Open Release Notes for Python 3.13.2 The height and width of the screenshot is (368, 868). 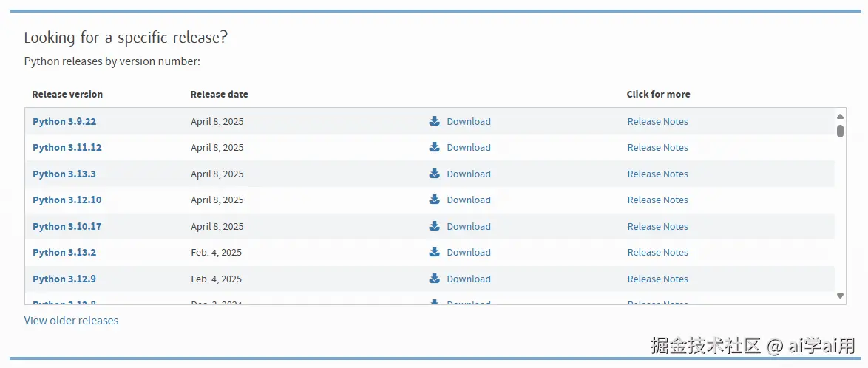click(657, 253)
